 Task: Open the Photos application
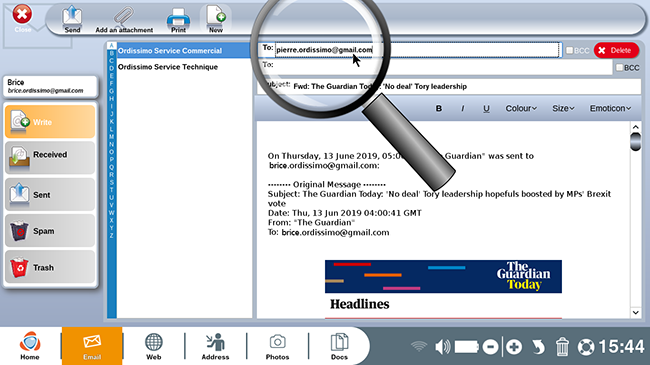click(277, 346)
